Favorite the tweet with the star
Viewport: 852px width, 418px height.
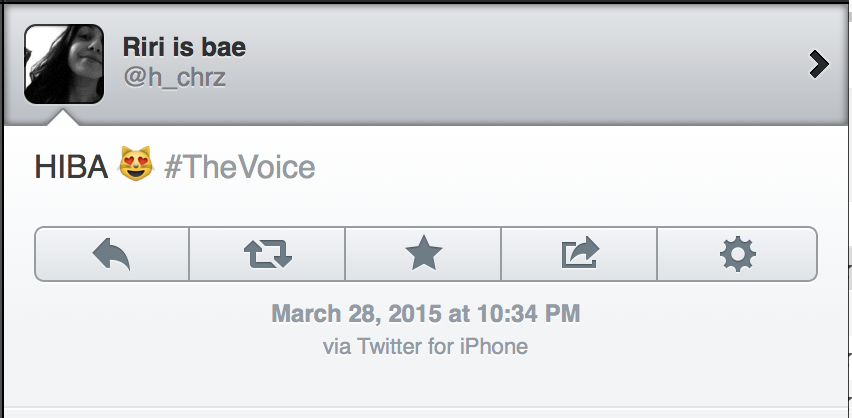423,254
